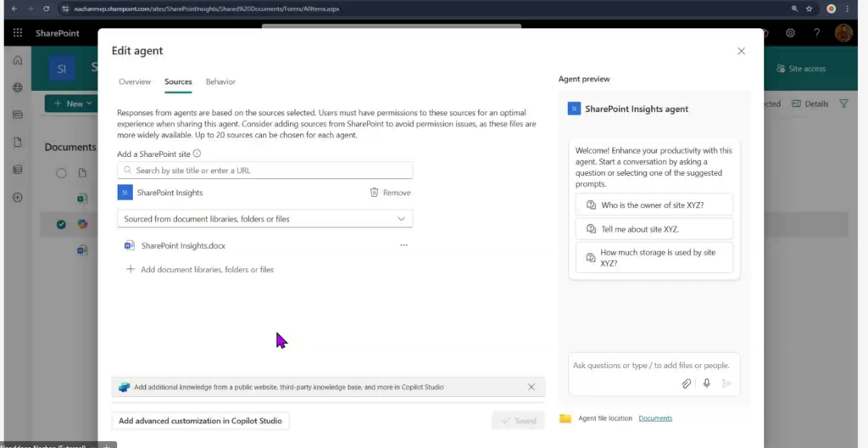Click the browser address bar URL
The width and height of the screenshot is (868, 448).
(207, 8)
